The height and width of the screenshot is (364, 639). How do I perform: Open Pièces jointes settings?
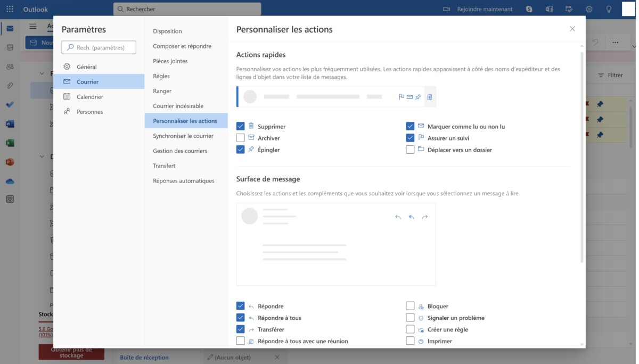pos(186,61)
